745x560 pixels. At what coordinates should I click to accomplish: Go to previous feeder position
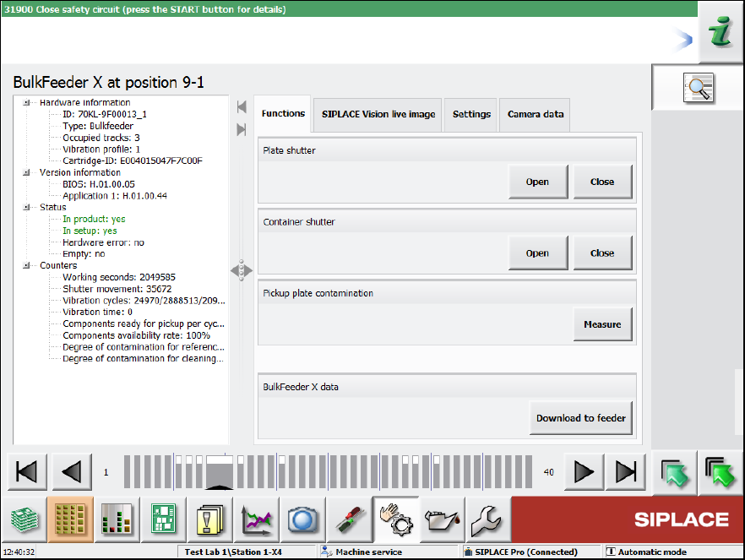(x=72, y=471)
